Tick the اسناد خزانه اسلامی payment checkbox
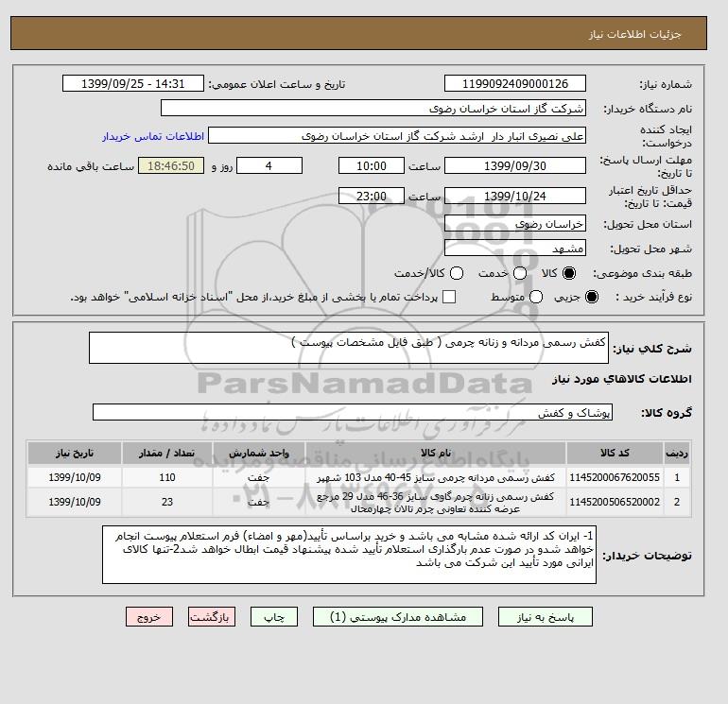Screen dimensions: 728x704 (449, 297)
